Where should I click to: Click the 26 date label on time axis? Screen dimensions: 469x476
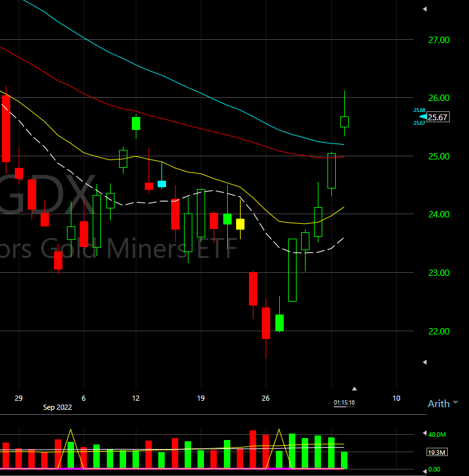(266, 398)
